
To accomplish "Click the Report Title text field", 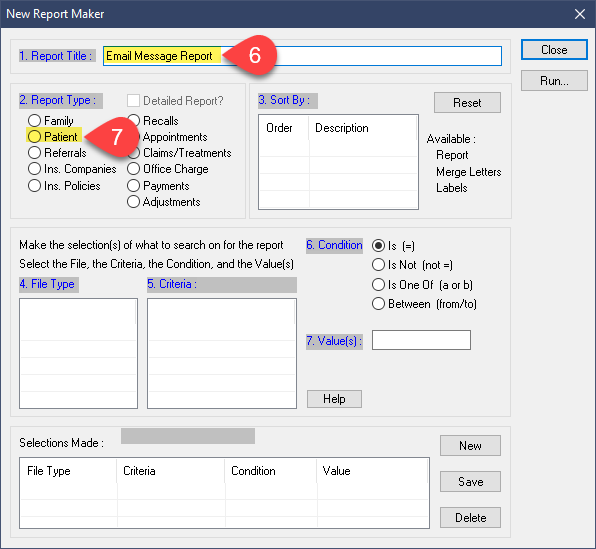I will click(x=302, y=56).
